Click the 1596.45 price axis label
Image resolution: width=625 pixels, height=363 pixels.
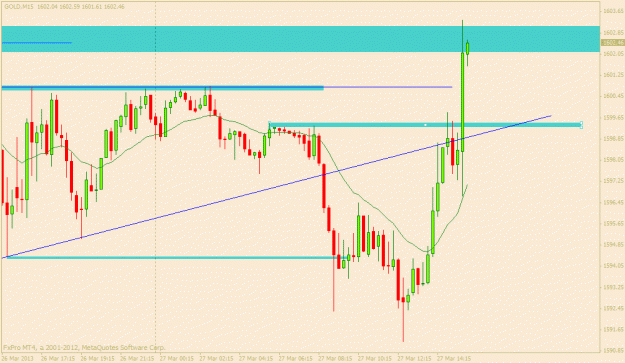point(613,202)
